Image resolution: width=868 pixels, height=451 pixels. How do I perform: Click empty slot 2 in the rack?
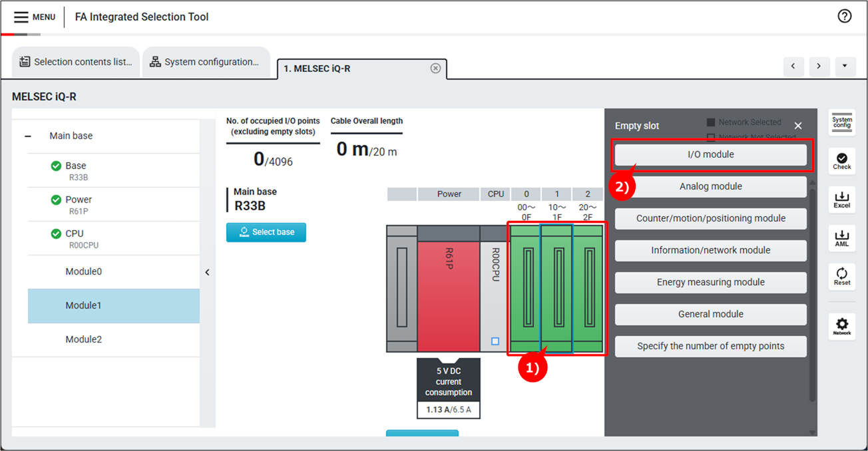pyautogui.click(x=588, y=288)
